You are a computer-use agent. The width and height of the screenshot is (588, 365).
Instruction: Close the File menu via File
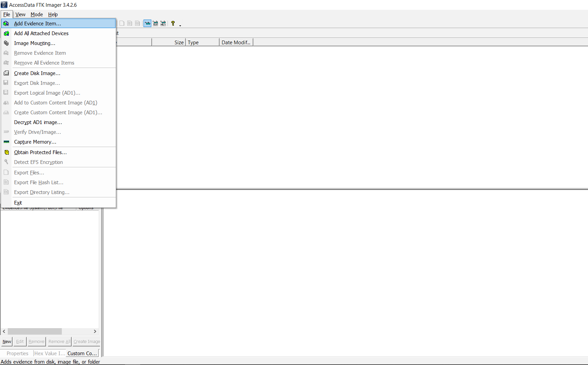point(7,14)
